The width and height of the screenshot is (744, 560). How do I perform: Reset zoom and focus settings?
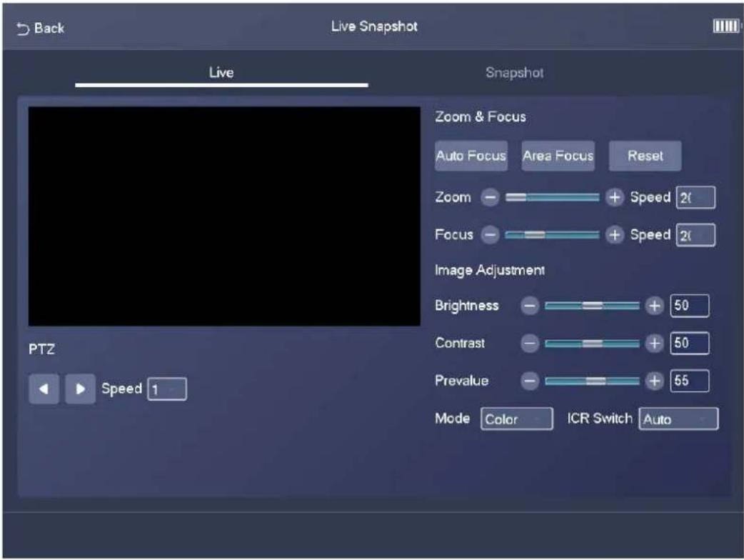click(645, 156)
